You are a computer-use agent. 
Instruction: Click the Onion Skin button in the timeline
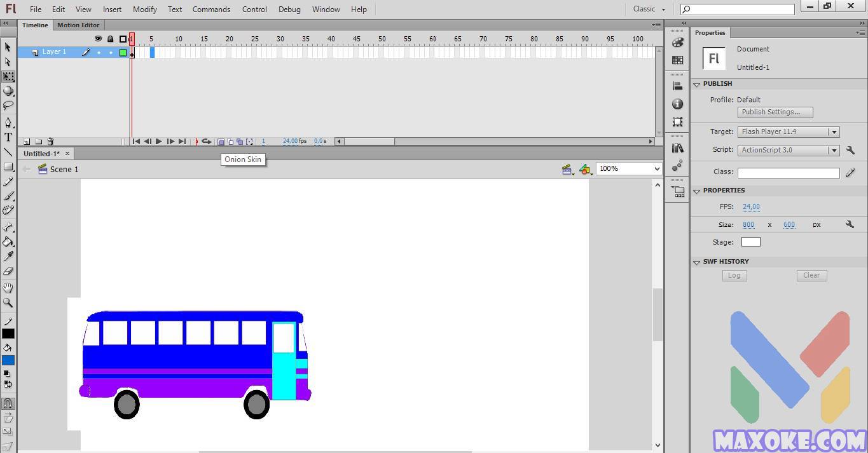(x=221, y=141)
